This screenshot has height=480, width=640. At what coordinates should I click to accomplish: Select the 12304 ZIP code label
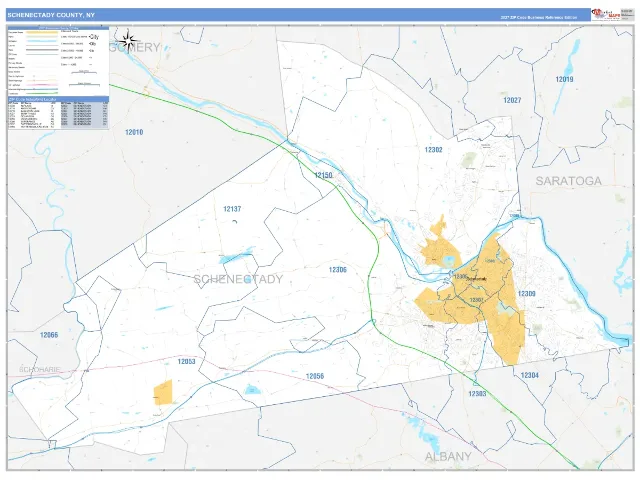pyautogui.click(x=529, y=375)
